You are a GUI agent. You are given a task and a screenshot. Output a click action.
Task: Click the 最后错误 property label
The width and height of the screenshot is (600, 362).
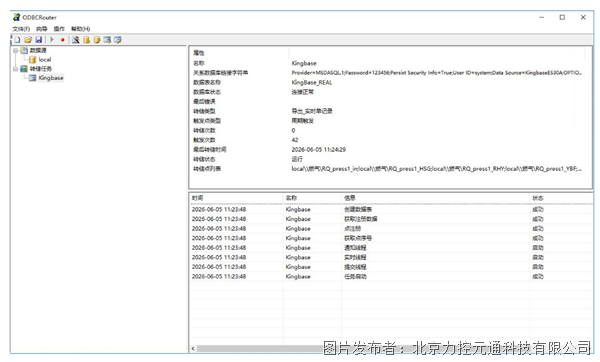204,101
